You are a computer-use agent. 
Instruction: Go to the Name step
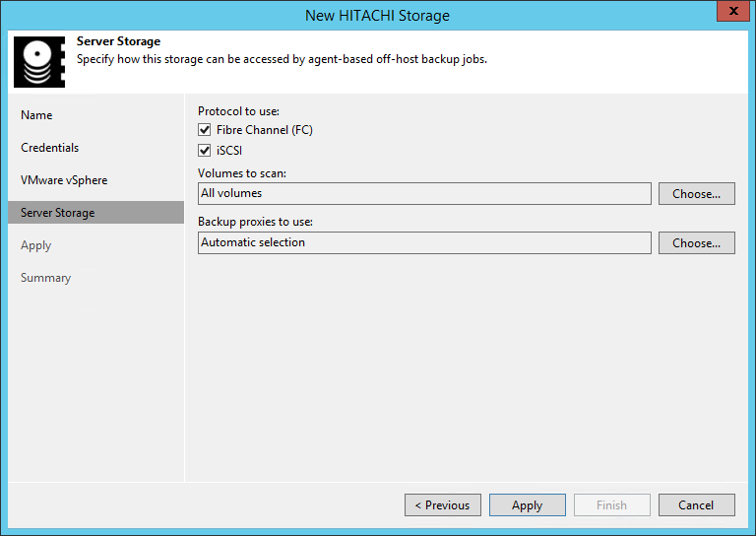pyautogui.click(x=36, y=115)
